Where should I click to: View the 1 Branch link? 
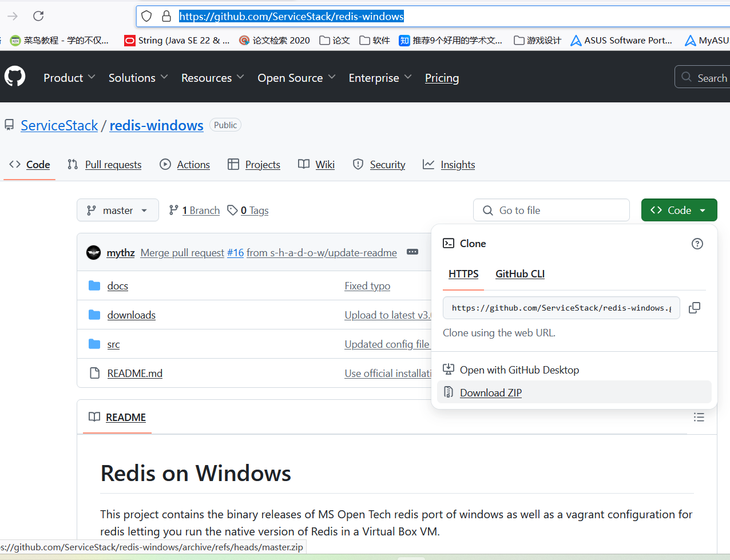195,211
